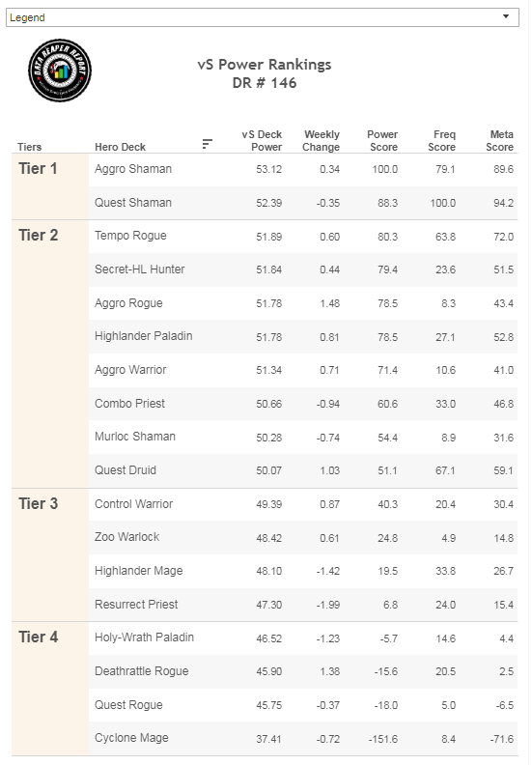532x765 pixels.
Task: Click the Hero Deck column header
Action: point(120,147)
